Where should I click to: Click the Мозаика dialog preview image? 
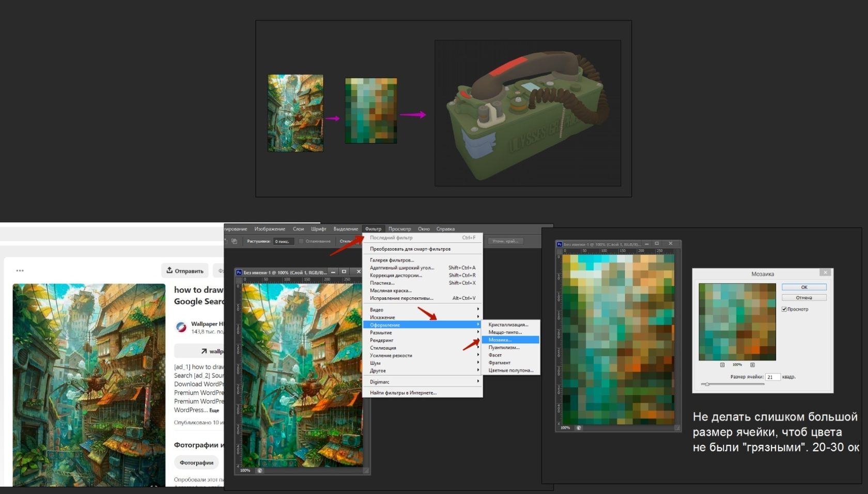[737, 321]
